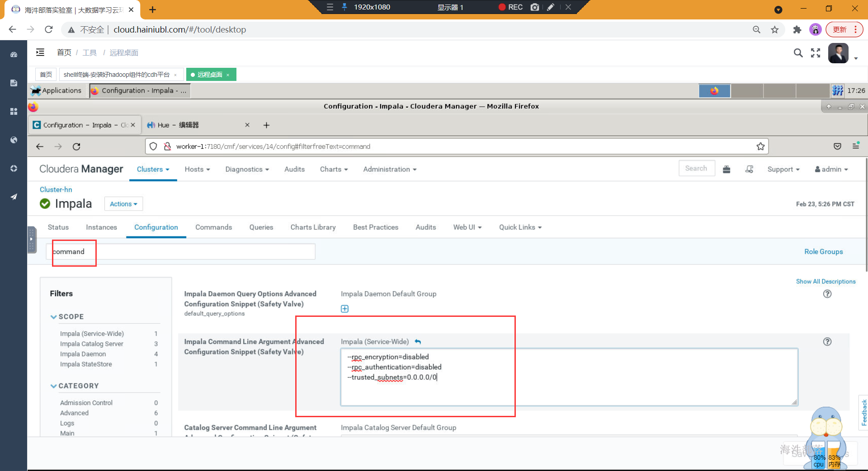Reload the Cloudera Manager page in Firefox
The height and width of the screenshot is (471, 868).
coord(76,146)
